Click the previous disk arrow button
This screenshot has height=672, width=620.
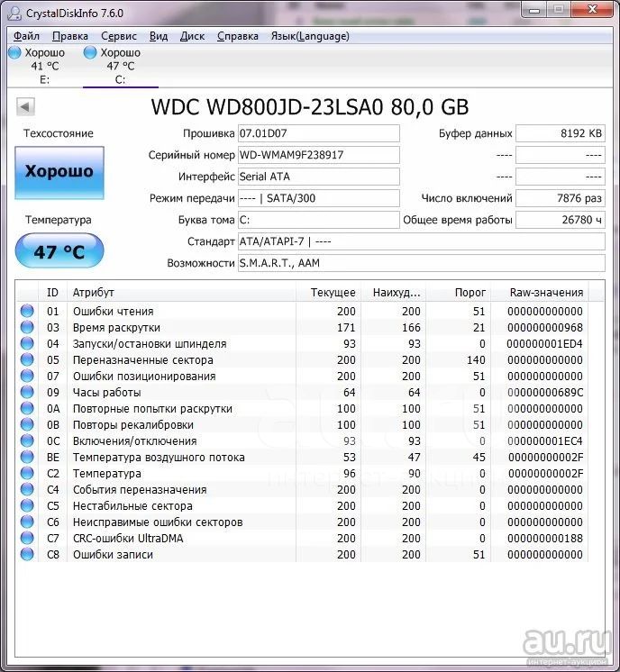(x=25, y=106)
